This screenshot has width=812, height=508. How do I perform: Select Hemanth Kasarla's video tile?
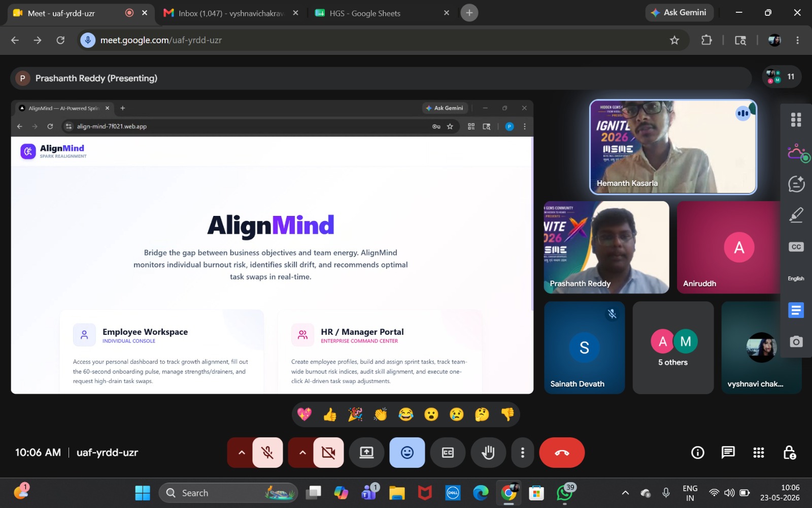(673, 147)
